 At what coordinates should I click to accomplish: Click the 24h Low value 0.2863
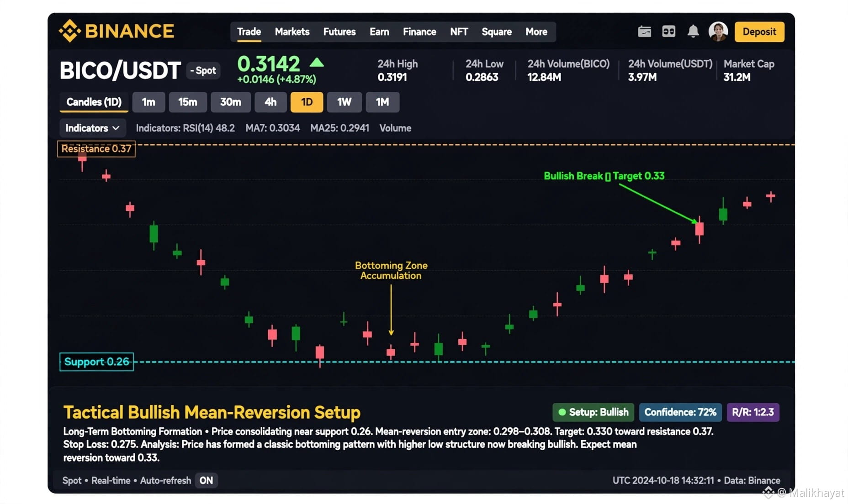482,77
